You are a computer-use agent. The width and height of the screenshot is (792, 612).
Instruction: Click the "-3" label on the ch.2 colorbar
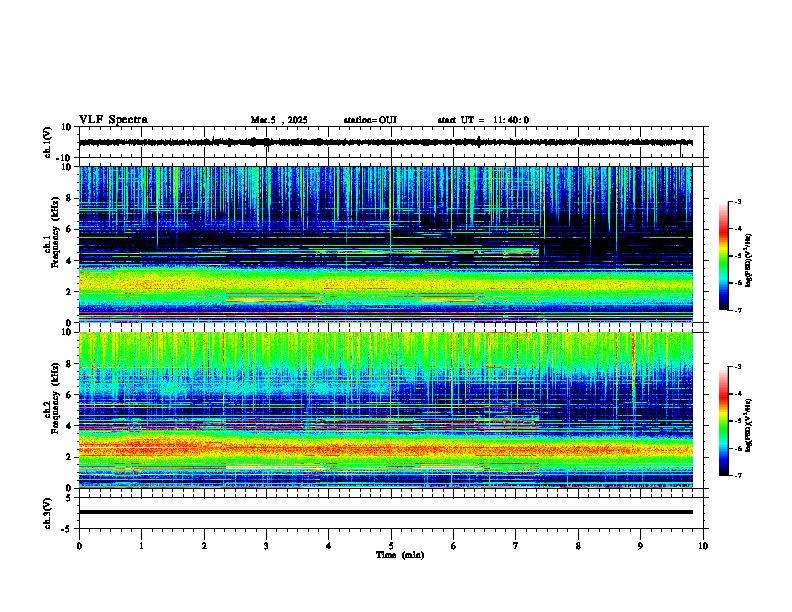(x=737, y=367)
